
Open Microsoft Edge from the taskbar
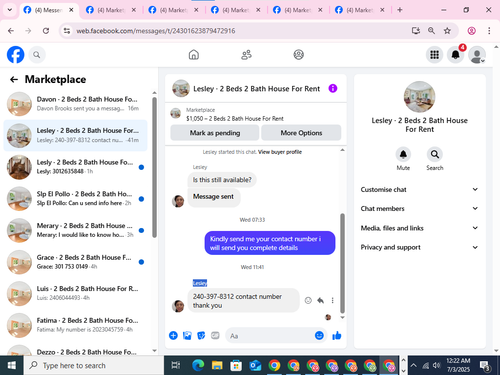pyautogui.click(x=198, y=365)
